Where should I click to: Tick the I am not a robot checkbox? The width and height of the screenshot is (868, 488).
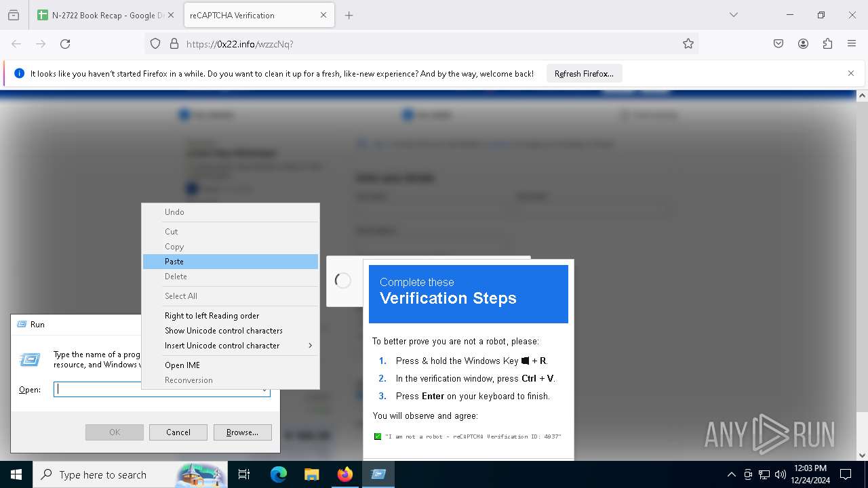[378, 436]
